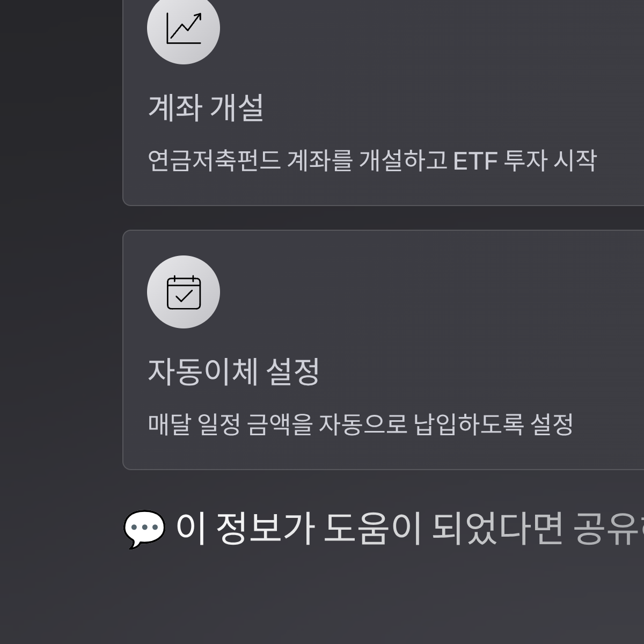This screenshot has width=644, height=644.
Task: Select the 자동이체 설정 heading
Action: [234, 371]
